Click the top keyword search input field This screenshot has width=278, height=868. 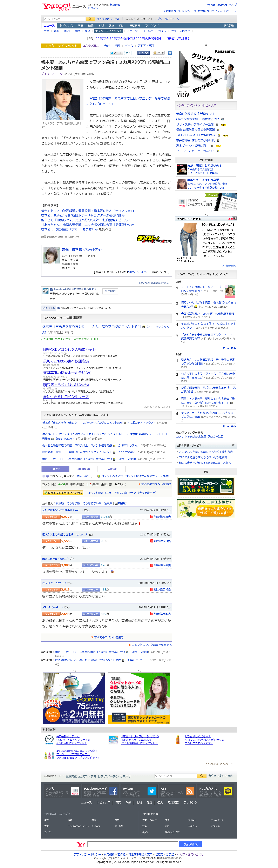click(64, 19)
